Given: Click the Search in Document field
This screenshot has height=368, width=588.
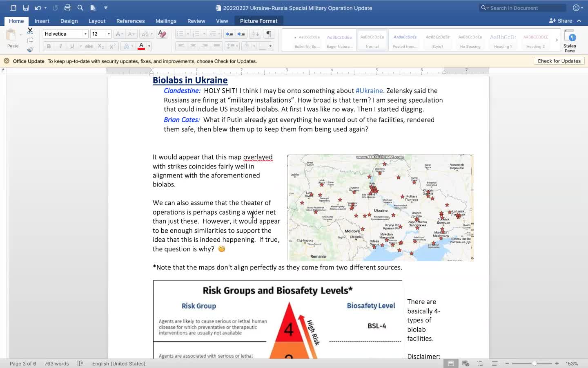Looking at the screenshot, I should pyautogui.click(x=523, y=8).
